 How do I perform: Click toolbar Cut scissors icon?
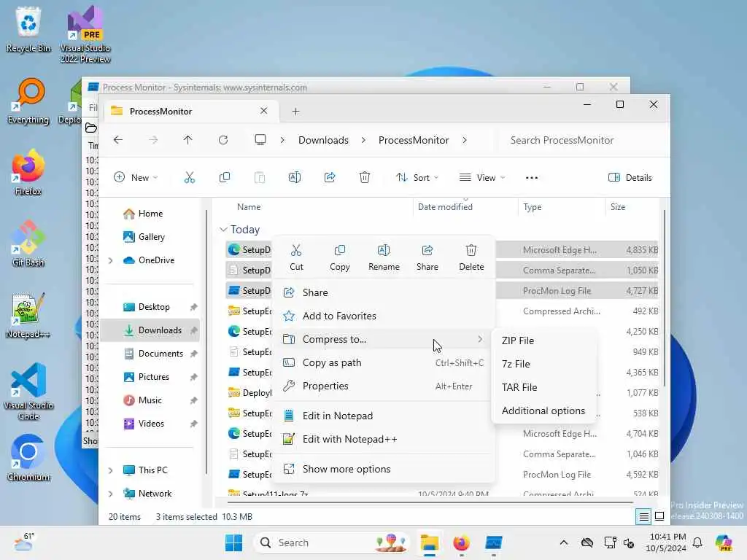coord(190,178)
